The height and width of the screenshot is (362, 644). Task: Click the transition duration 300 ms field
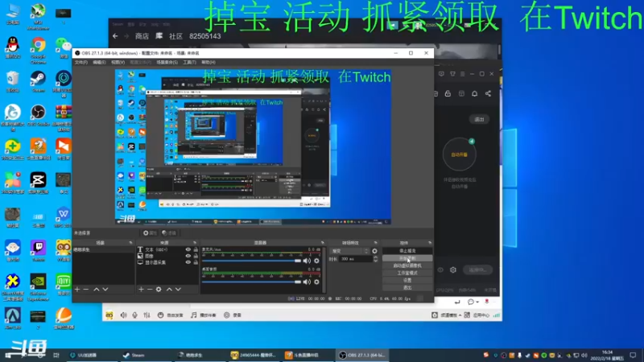pyautogui.click(x=356, y=259)
